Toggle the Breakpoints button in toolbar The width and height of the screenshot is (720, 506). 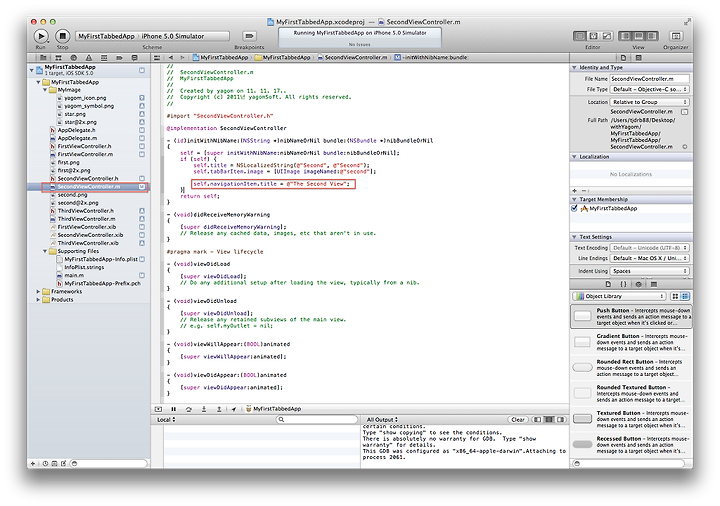pyautogui.click(x=249, y=36)
